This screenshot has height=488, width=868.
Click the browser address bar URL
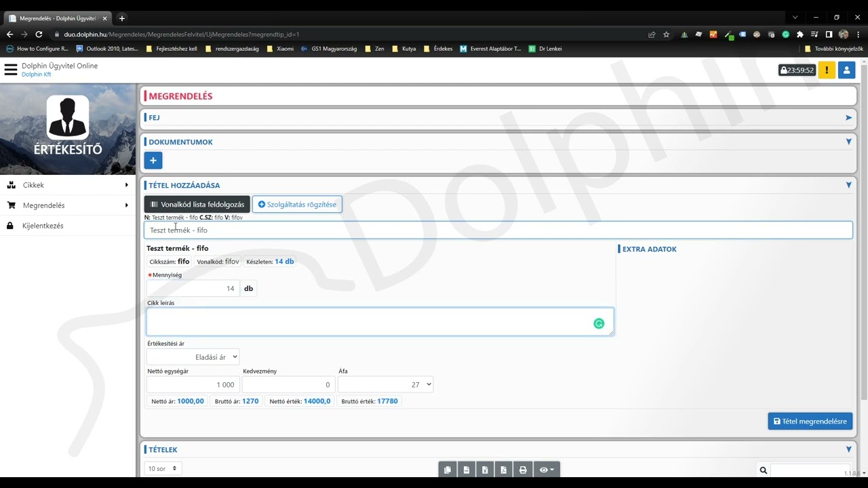click(x=182, y=35)
